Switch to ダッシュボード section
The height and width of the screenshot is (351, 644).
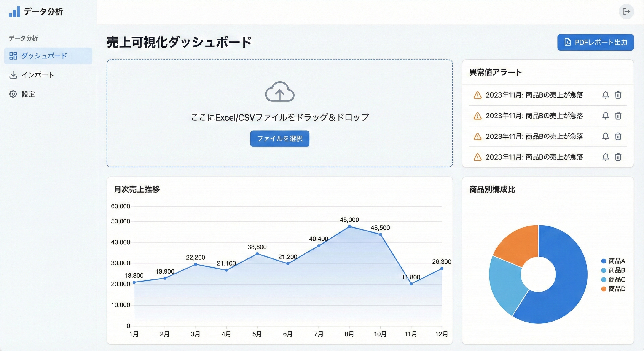pyautogui.click(x=44, y=56)
